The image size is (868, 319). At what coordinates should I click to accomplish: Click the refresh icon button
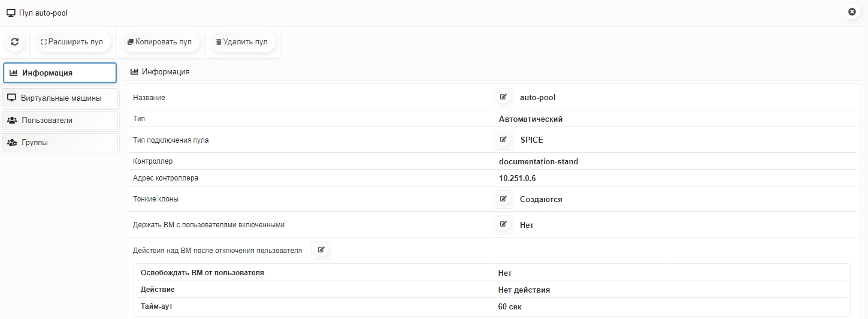tap(15, 42)
